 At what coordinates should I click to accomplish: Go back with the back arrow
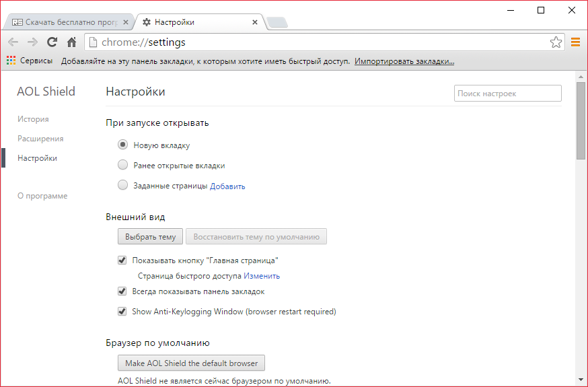pos(13,42)
